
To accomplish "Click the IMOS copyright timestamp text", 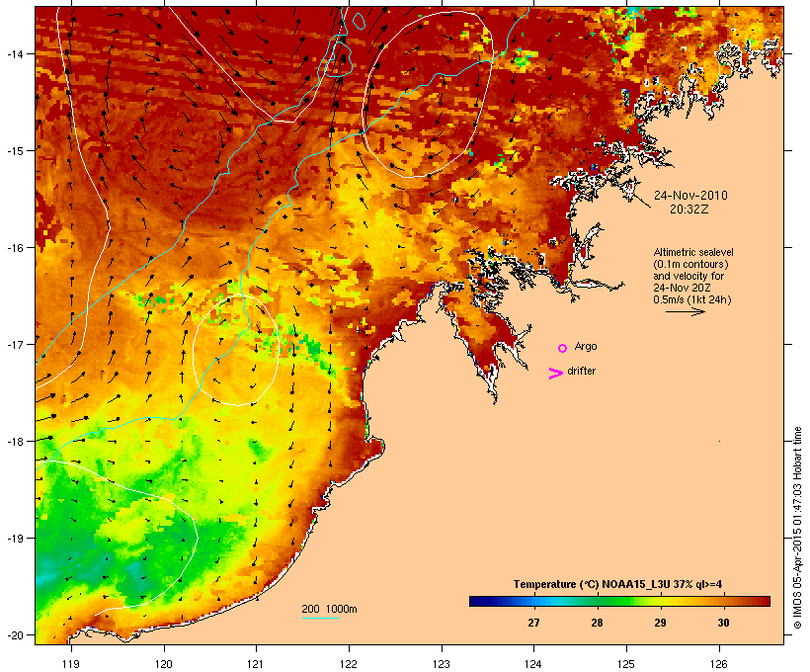I will pos(797,528).
